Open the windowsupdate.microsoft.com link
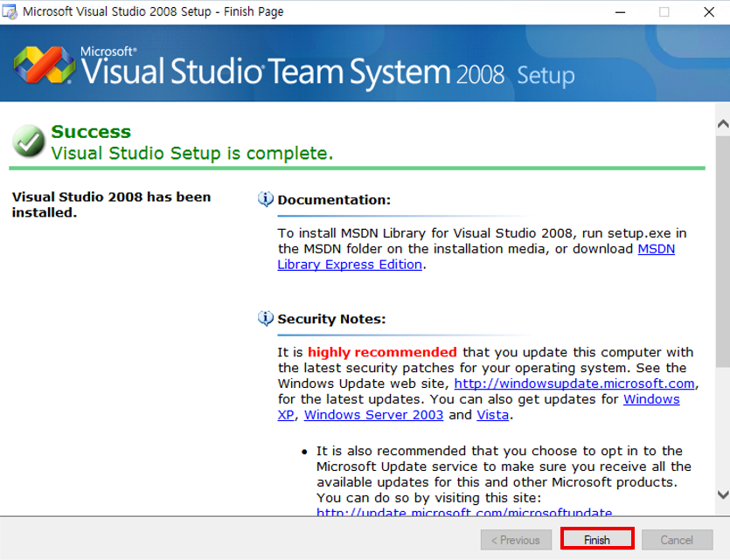 (574, 384)
